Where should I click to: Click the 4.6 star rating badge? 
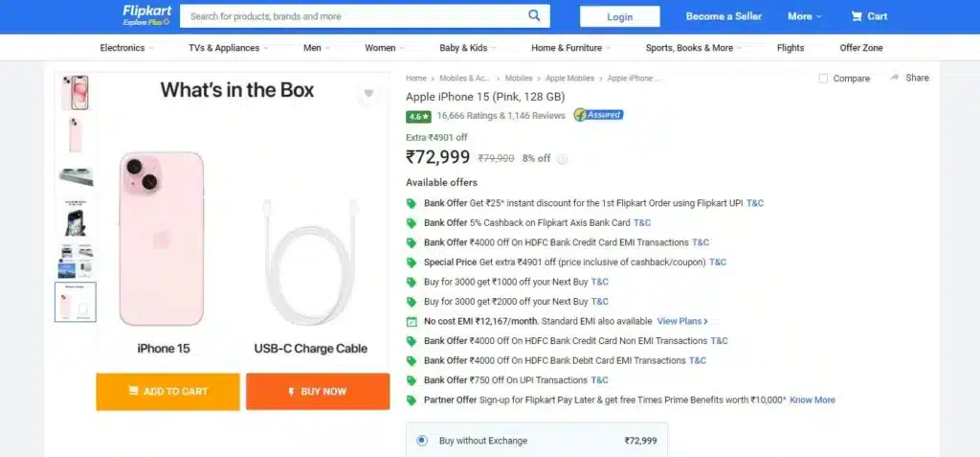pyautogui.click(x=418, y=116)
